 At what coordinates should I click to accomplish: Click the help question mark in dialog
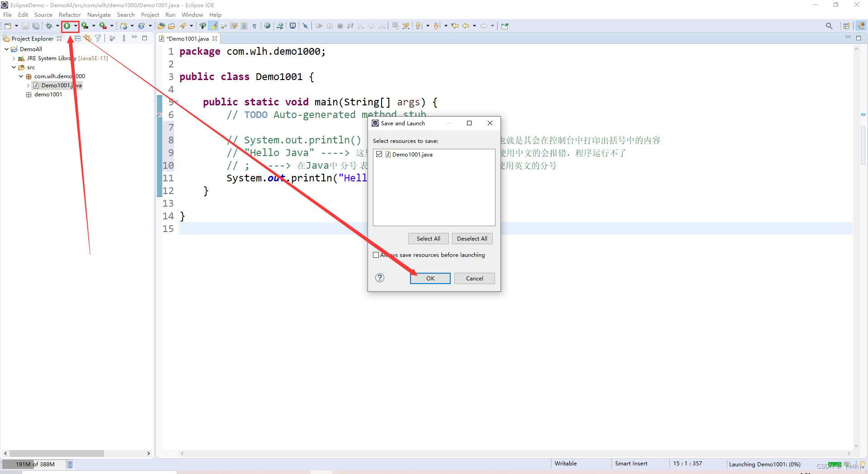(380, 278)
